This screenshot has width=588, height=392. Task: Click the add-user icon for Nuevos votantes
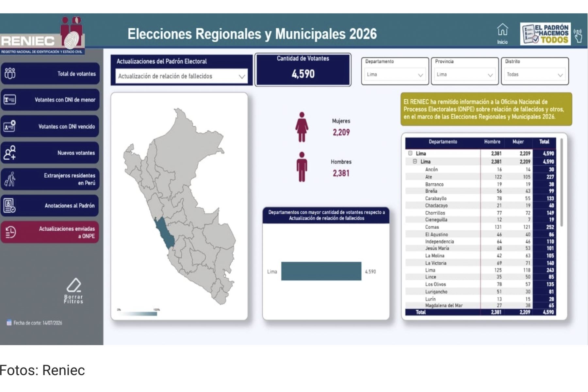pos(9,153)
